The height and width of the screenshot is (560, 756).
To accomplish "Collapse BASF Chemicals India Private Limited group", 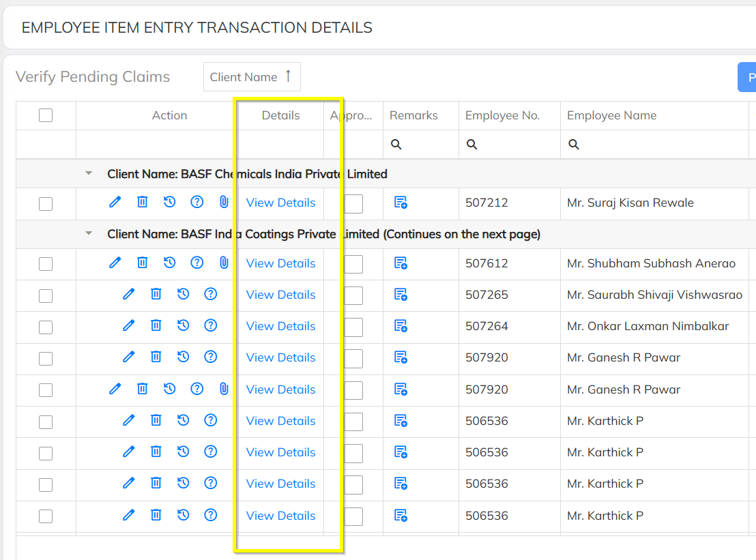I will pos(89,173).
